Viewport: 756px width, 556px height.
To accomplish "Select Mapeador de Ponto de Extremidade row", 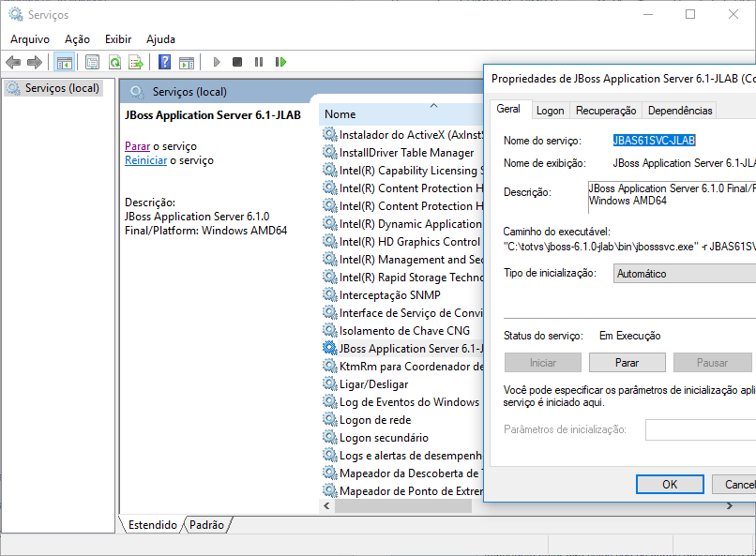I will click(x=402, y=491).
